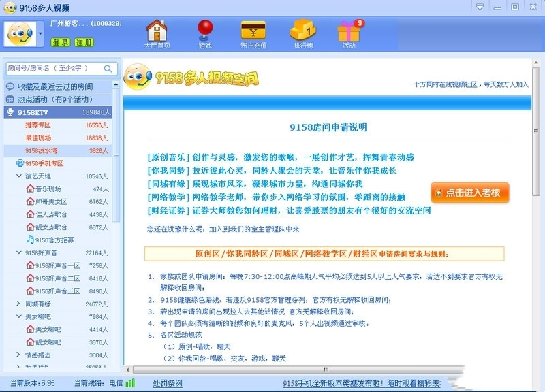Open the 大厅首页 home icon

pyautogui.click(x=157, y=33)
